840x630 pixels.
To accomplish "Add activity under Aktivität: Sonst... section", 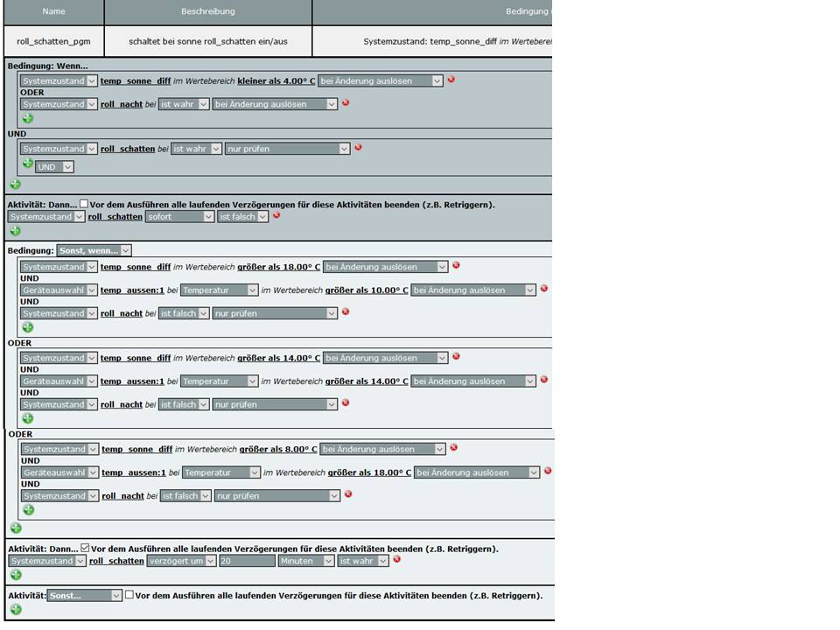I will [x=16, y=609].
